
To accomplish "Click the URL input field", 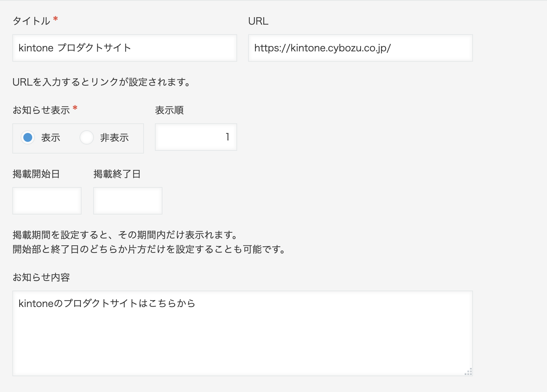I will [x=361, y=48].
